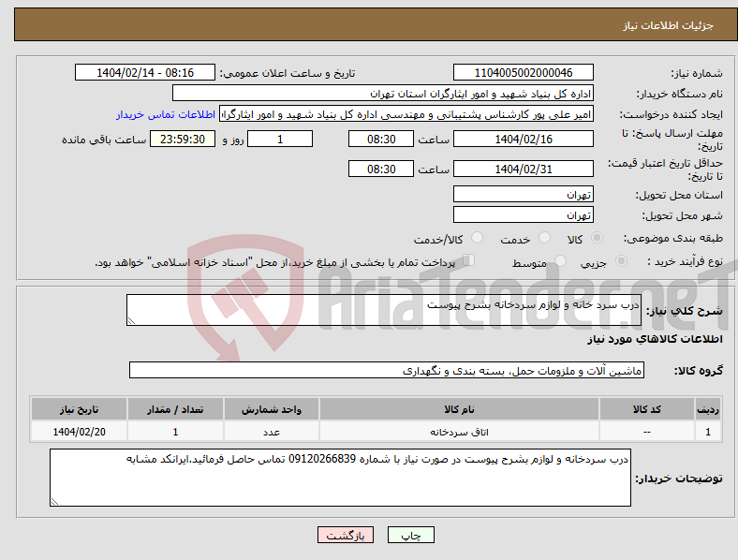Viewport: 738px width, 560px height.
Task: Click the price validity date 1404/02/31
Action: [523, 169]
